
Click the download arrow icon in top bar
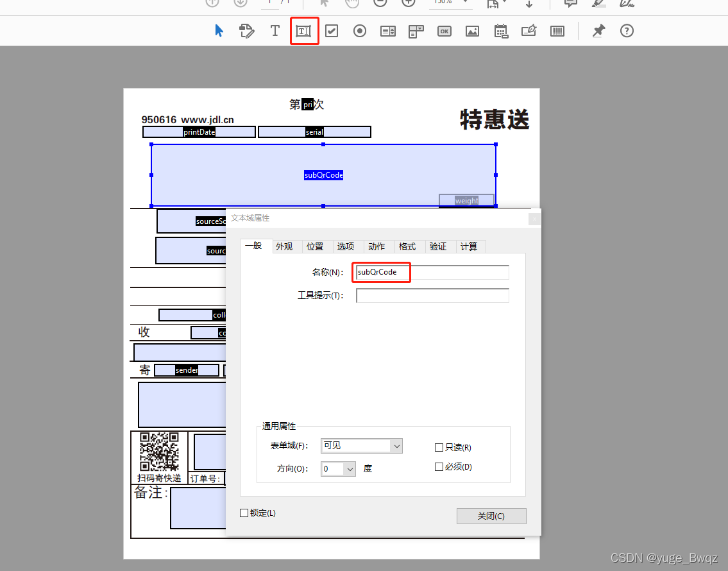coord(529,3)
